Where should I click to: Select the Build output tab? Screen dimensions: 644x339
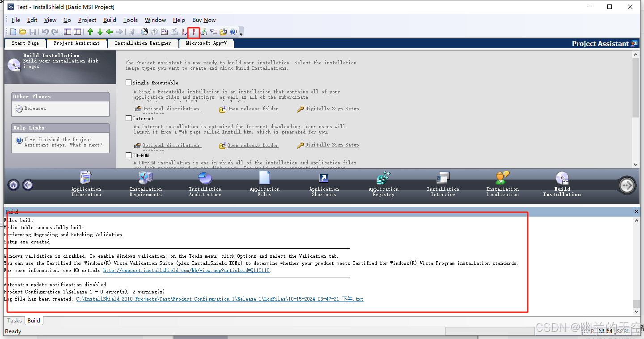pyautogui.click(x=34, y=321)
